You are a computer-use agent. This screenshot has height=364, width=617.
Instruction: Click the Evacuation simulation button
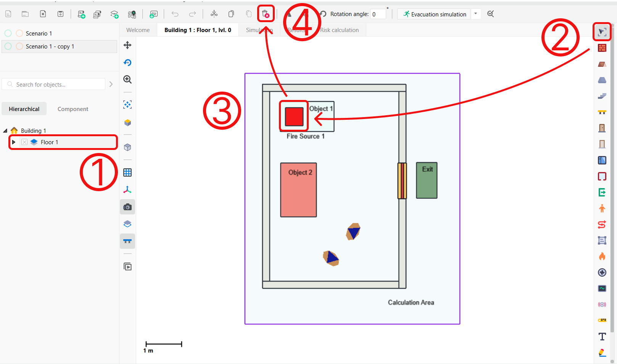coord(435,14)
